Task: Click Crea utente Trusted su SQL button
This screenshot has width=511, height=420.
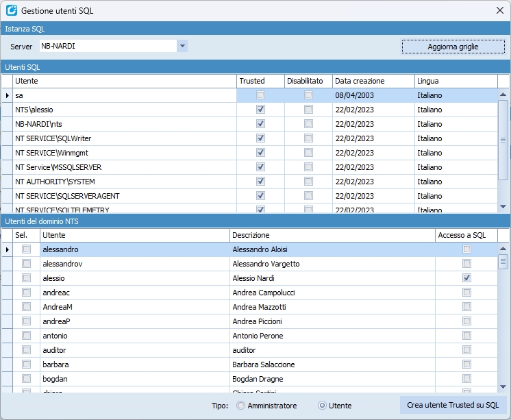Action: (453, 405)
